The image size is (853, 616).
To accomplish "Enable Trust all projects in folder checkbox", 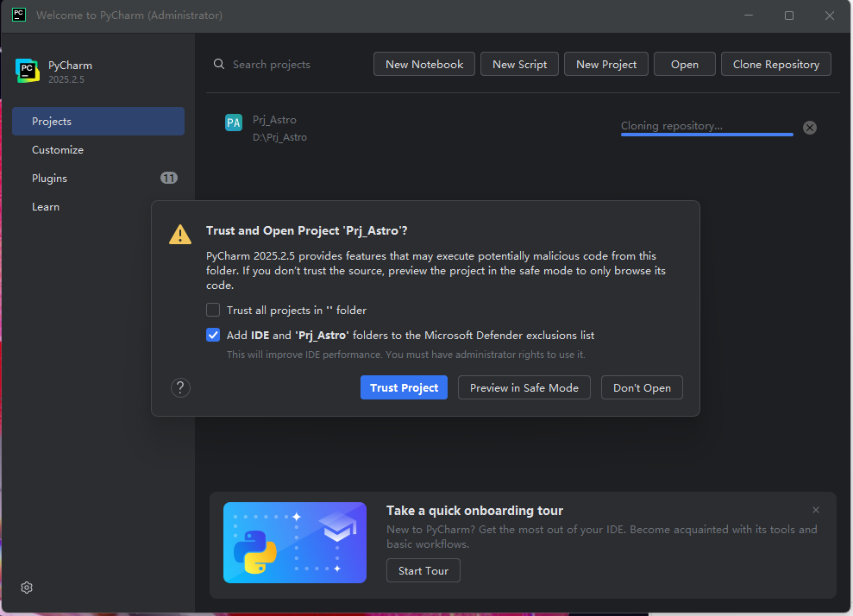I will click(213, 311).
